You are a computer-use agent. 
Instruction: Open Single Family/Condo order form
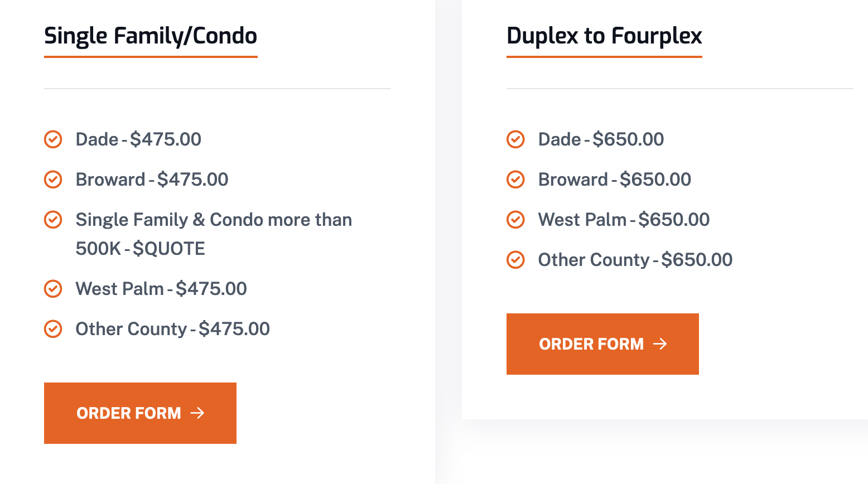point(140,413)
